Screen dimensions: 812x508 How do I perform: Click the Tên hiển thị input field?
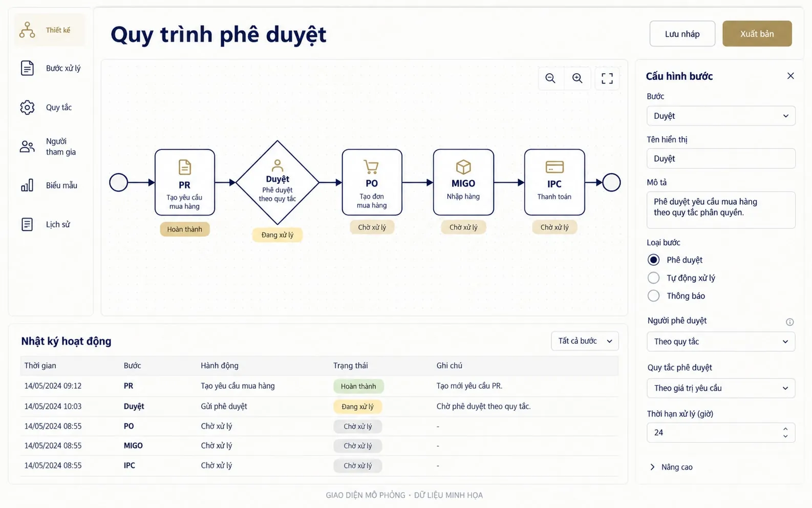tap(721, 159)
